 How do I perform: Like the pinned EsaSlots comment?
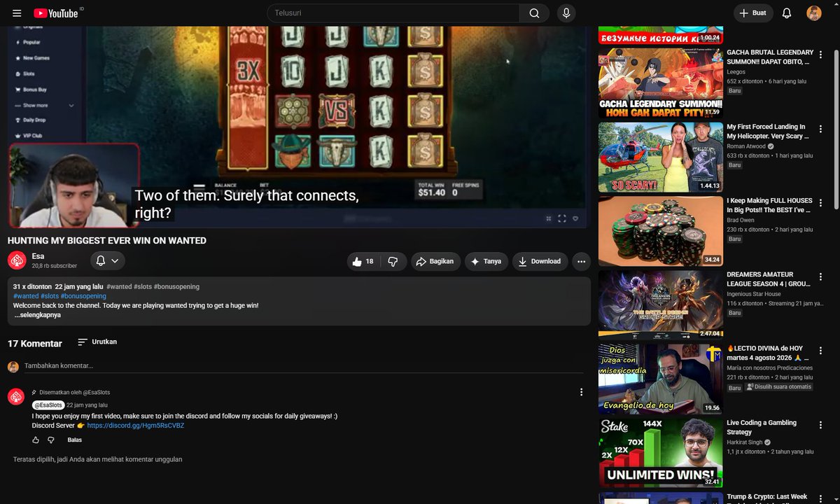pos(36,440)
